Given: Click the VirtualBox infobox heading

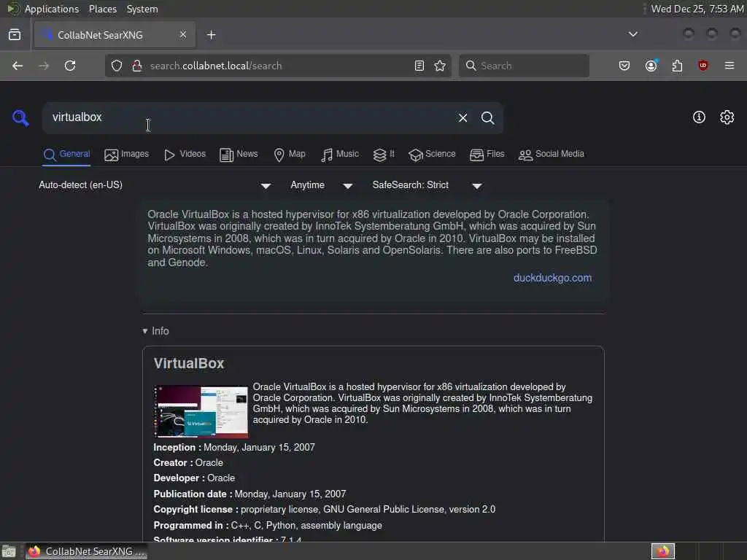Looking at the screenshot, I should click(189, 363).
